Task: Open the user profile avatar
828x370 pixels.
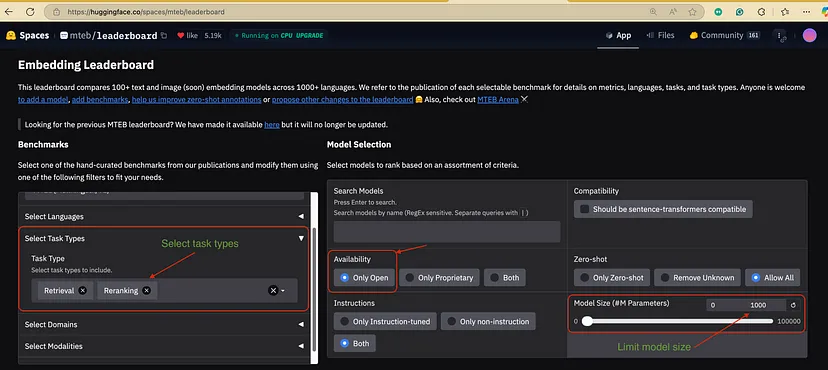Action: point(810,35)
